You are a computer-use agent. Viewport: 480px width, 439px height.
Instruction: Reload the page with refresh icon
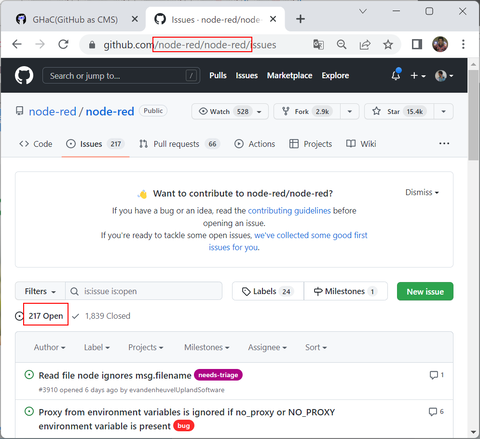(63, 44)
